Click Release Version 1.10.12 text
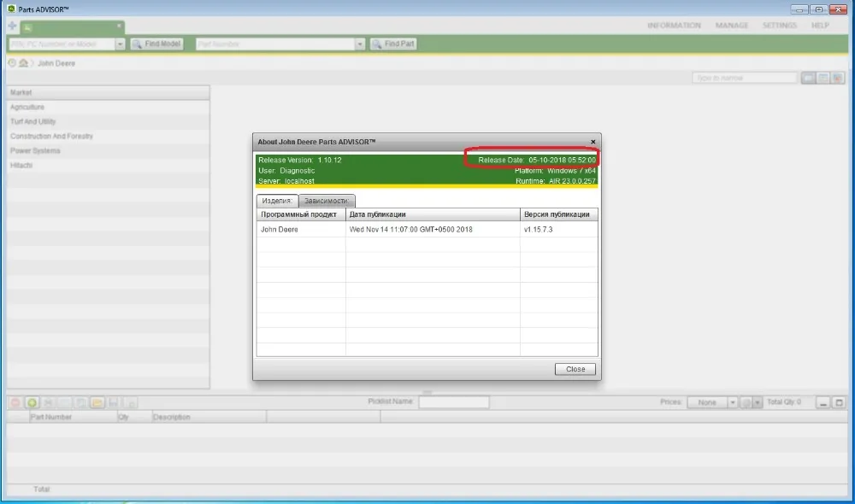This screenshot has height=504, width=855. click(300, 161)
